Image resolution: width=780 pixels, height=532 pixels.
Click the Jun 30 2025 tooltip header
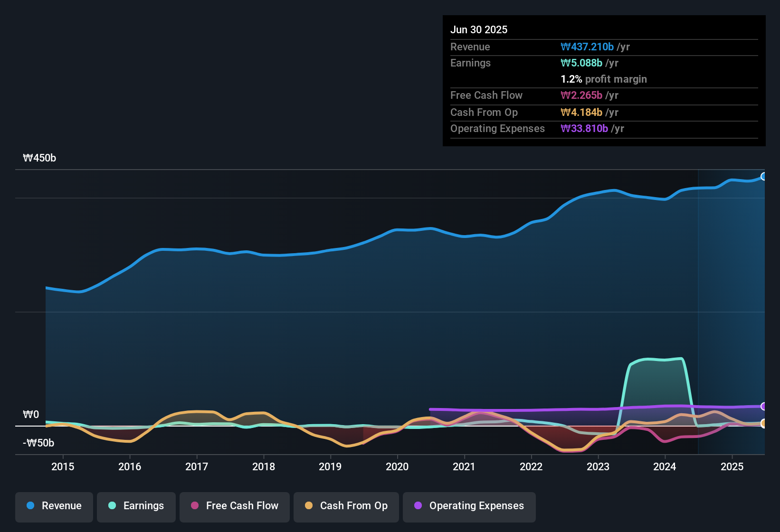click(x=479, y=29)
